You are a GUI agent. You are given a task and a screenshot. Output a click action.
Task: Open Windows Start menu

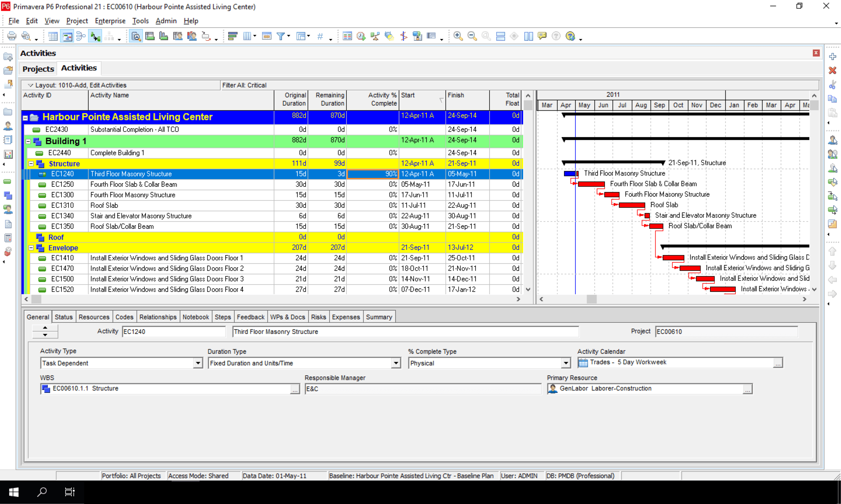tap(14, 492)
